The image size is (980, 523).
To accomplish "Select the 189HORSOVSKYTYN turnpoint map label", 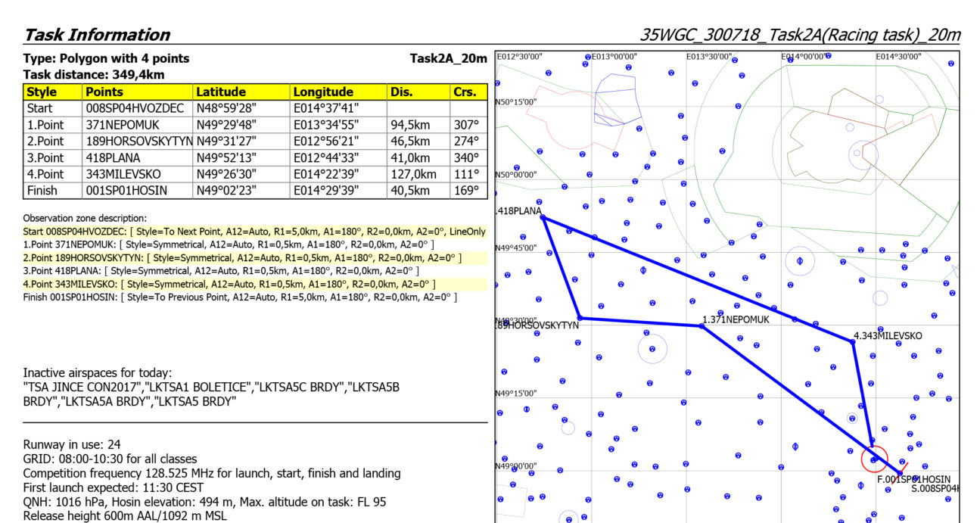I will (539, 325).
